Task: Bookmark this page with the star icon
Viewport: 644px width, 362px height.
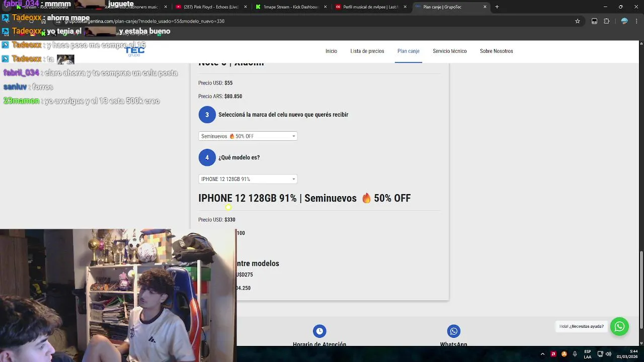Action: (578, 21)
